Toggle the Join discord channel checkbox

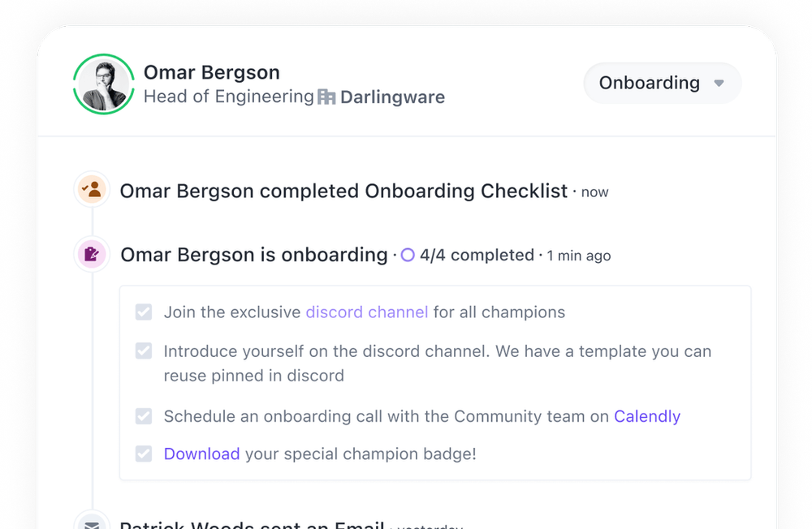144,312
